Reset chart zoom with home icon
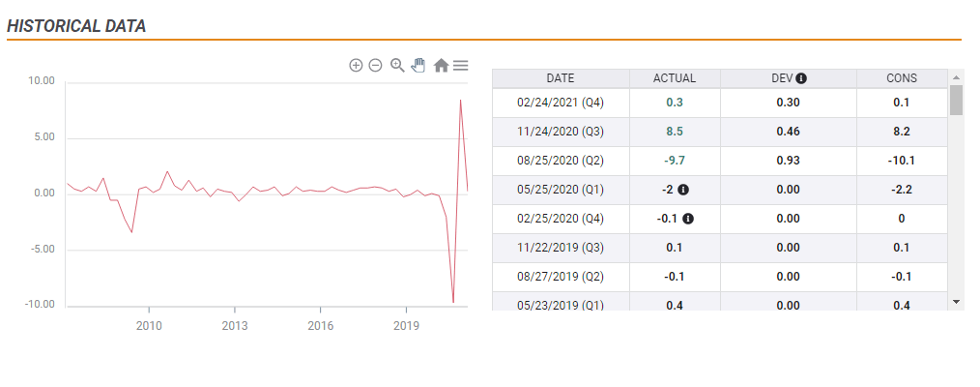Image resolution: width=980 pixels, height=387 pixels. click(x=441, y=65)
